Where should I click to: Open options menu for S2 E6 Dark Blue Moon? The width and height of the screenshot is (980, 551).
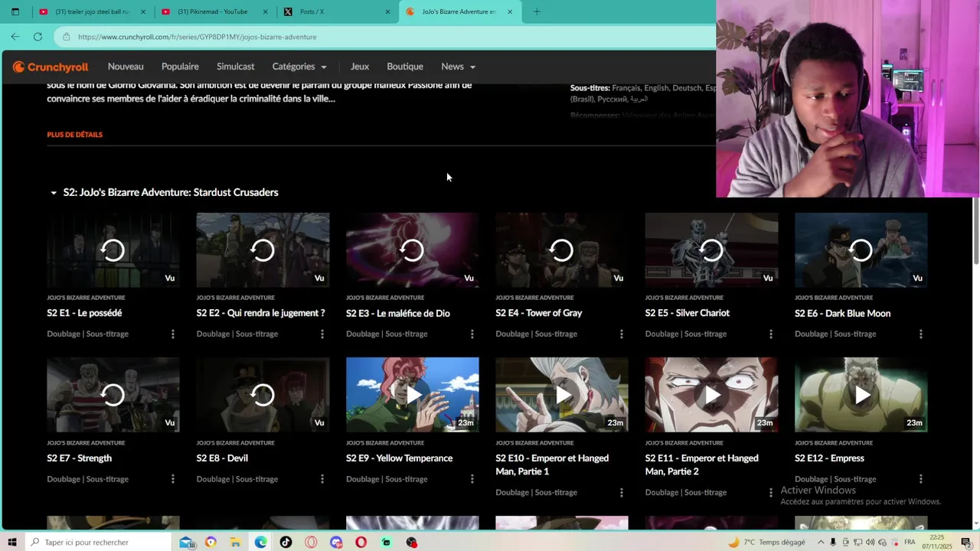[x=920, y=334]
